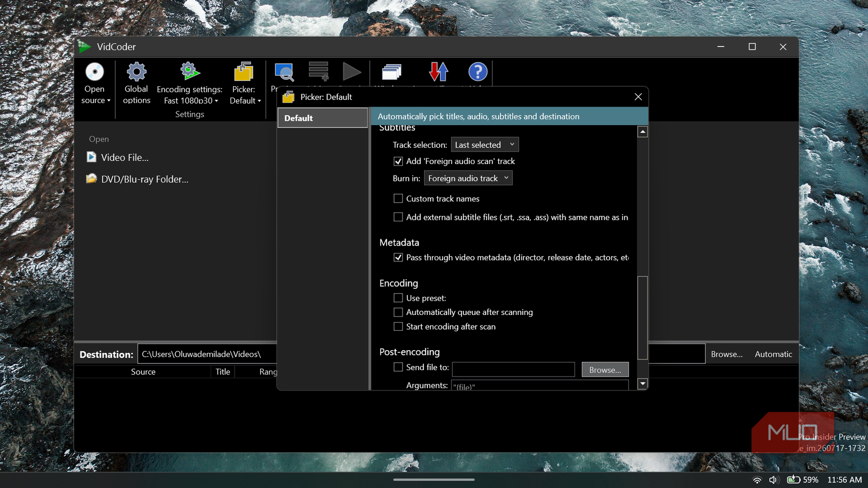
Task: Click the taskbar clock 11:56 AM
Action: coord(844,480)
